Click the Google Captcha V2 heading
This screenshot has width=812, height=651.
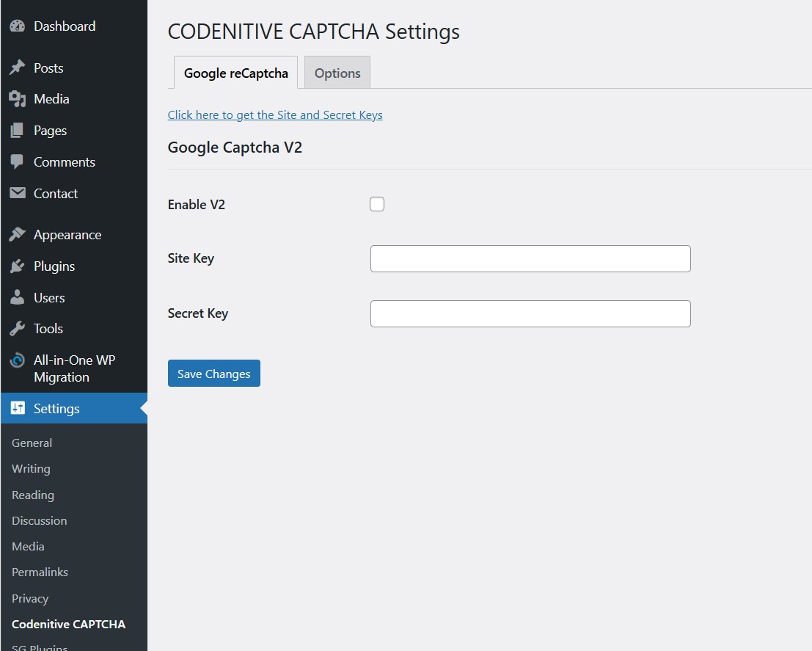pyautogui.click(x=235, y=148)
